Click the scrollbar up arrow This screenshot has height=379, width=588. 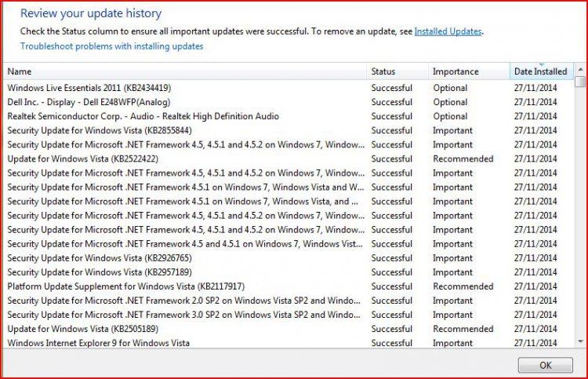(x=580, y=69)
